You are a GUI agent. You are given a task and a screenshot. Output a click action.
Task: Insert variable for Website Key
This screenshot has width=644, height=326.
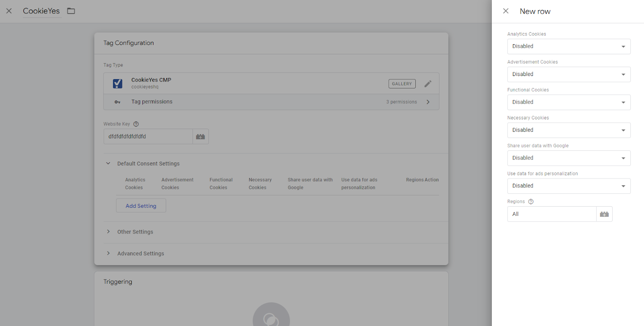coord(200,136)
